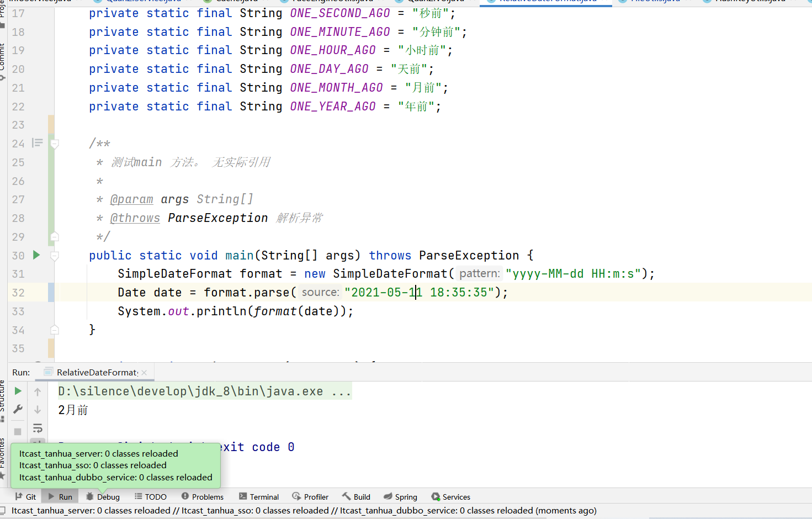Open the Services tool window
Viewport: 812px width, 519px height.
[450, 497]
